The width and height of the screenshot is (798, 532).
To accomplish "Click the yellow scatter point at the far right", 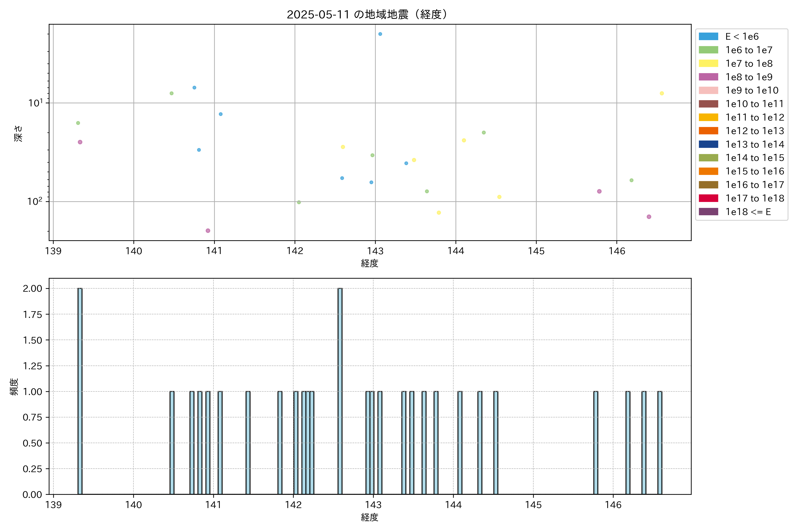I will click(662, 93).
